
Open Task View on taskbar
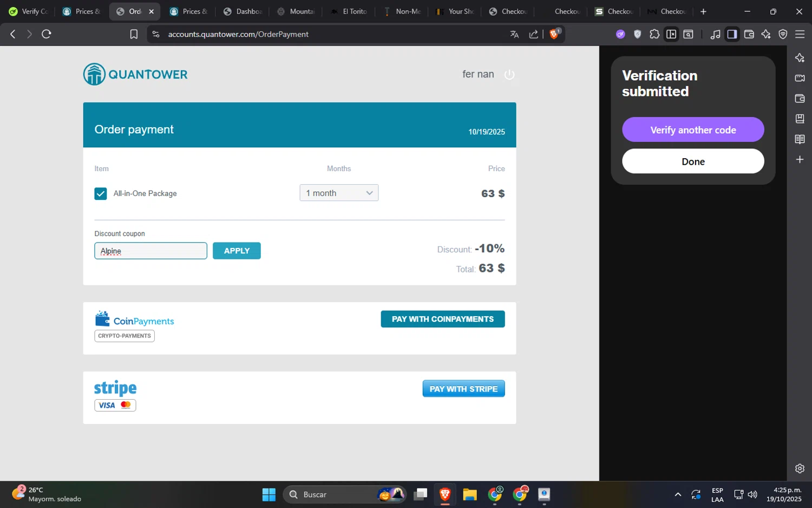click(421, 494)
